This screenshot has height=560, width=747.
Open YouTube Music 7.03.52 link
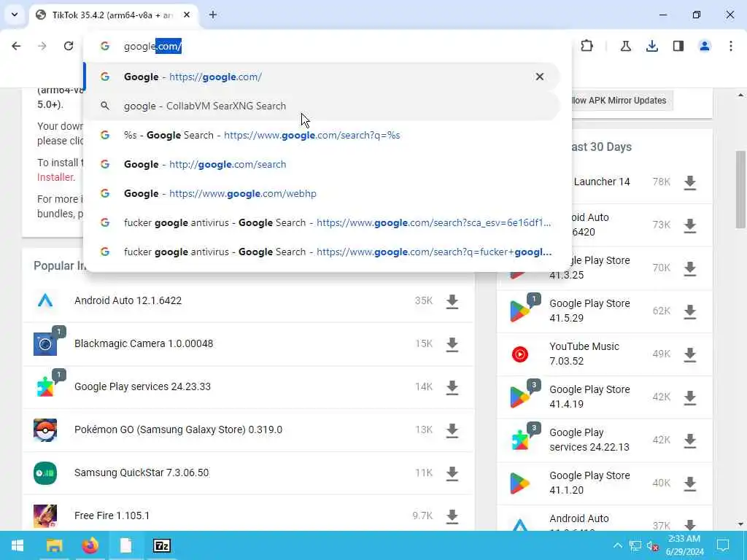tap(584, 354)
